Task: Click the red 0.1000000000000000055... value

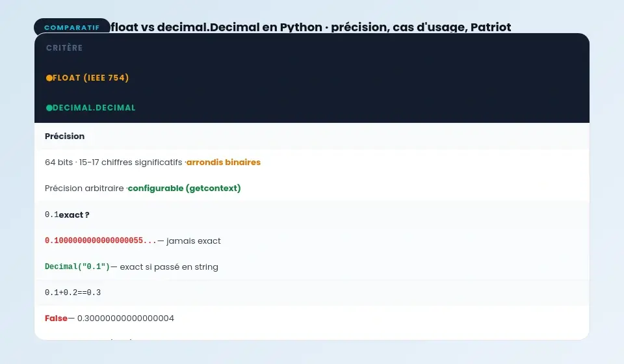Action: click(x=101, y=240)
